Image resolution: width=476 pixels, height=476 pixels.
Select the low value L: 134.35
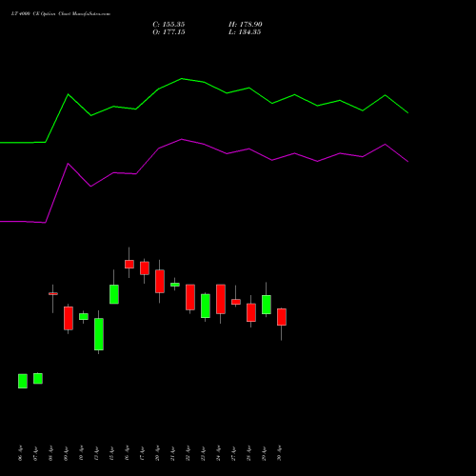pyautogui.click(x=245, y=32)
